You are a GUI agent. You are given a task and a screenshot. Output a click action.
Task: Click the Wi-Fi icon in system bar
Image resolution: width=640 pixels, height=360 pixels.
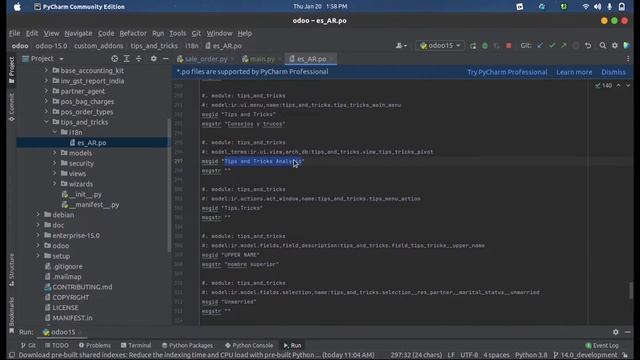pos(585,7)
